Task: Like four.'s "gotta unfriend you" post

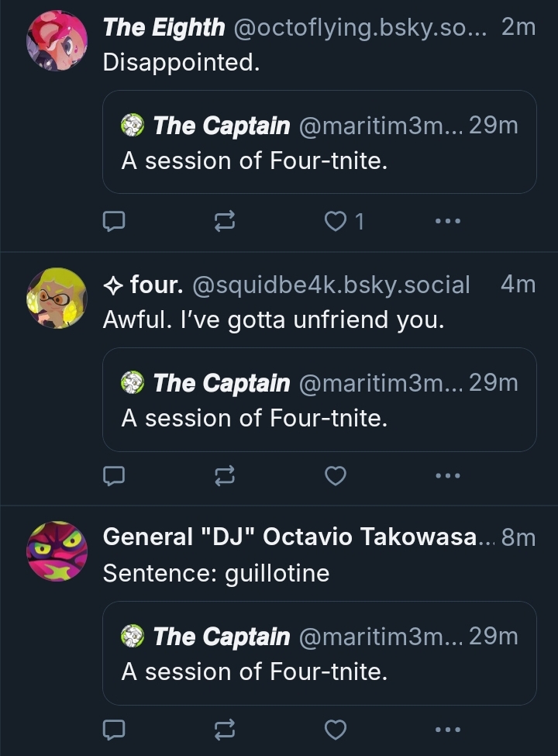Action: pos(335,475)
